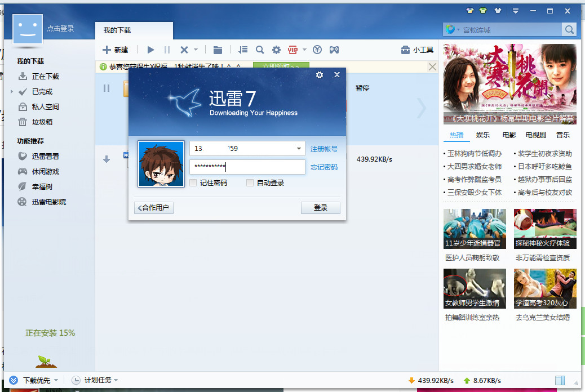Open Thunder settings via gear icon
This screenshot has height=392, width=585.
(x=276, y=50)
